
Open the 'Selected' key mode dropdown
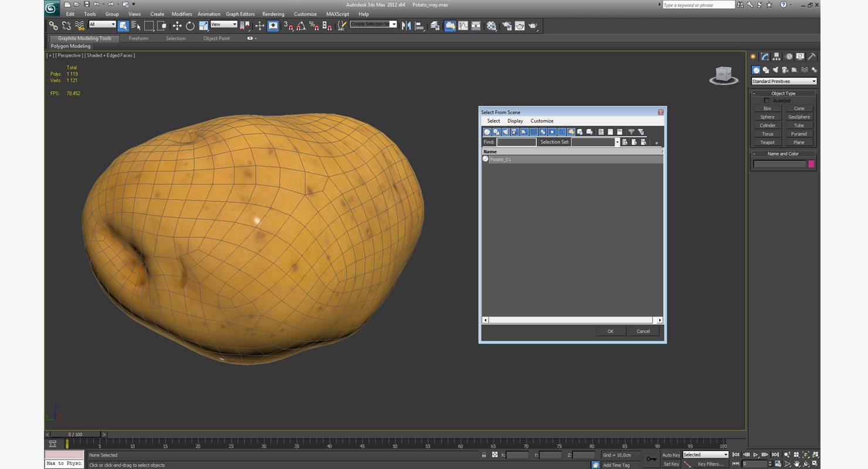(706, 455)
